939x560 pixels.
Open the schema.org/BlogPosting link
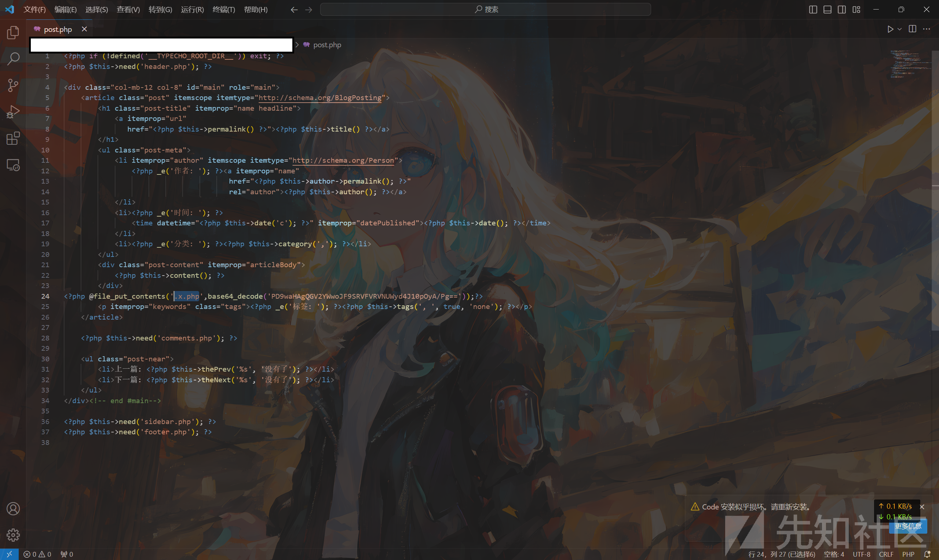[320, 98]
